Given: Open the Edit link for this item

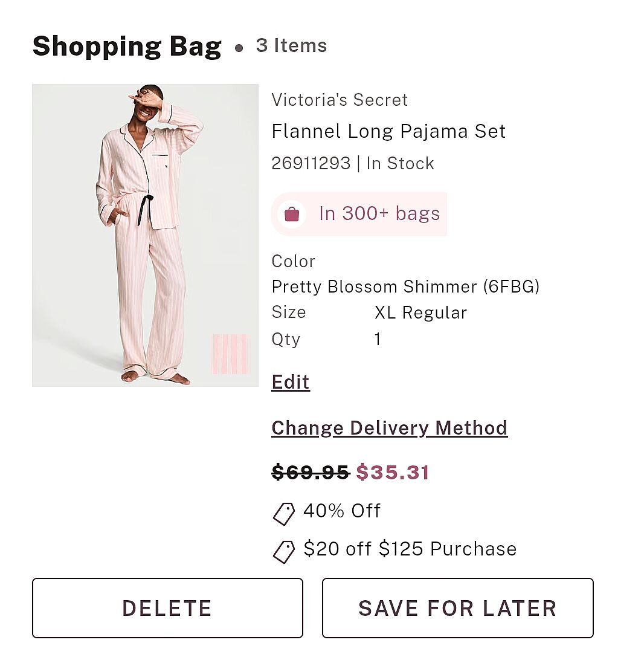Looking at the screenshot, I should click(x=291, y=382).
